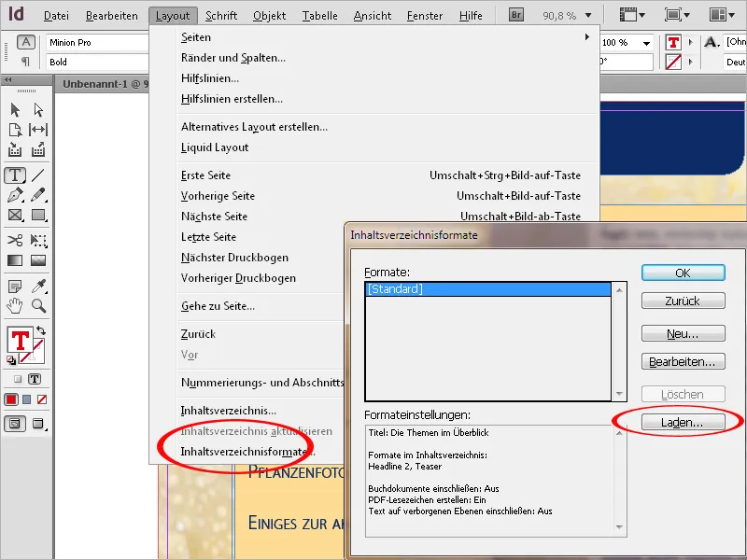The image size is (747, 560).
Task: Click the Bearbeiten... button
Action: tap(684, 362)
